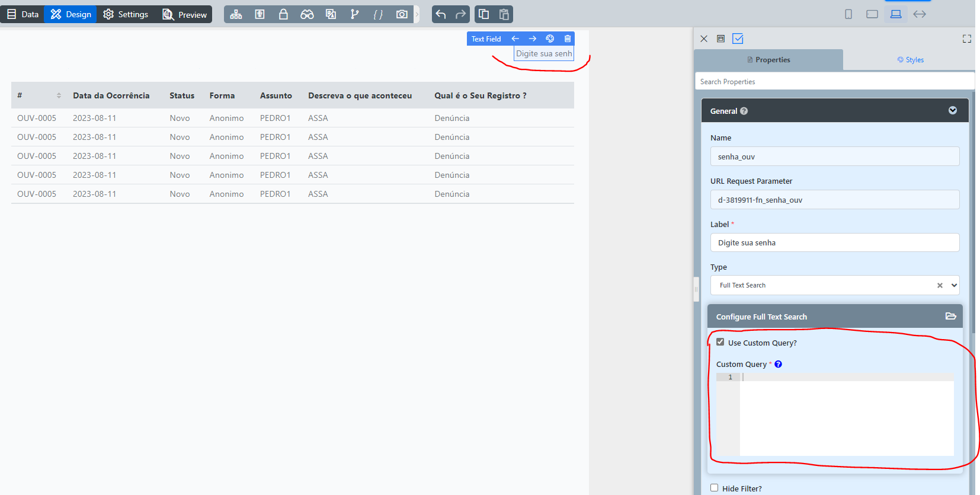Open the Preview tab
The height and width of the screenshot is (495, 980).
coord(185,14)
